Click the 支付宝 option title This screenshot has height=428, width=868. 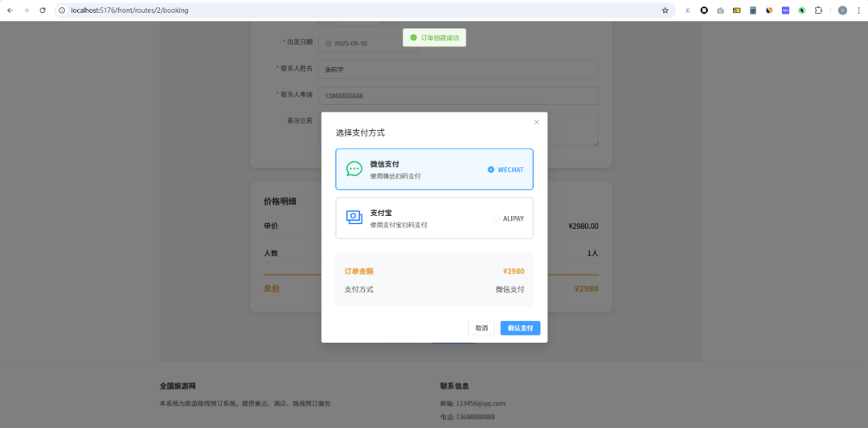pyautogui.click(x=381, y=212)
